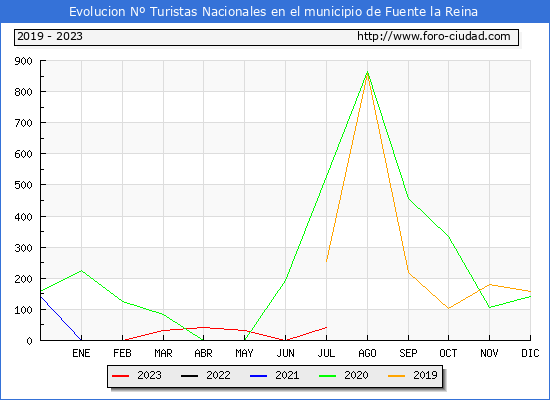Select the 2022 legend label
The height and width of the screenshot is (400, 550).
(x=218, y=375)
